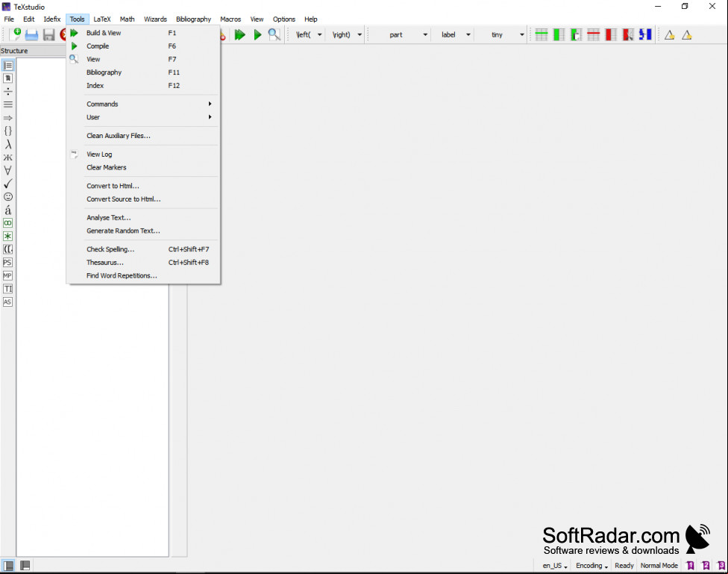Select Clean Auxiliary Files menu entry
This screenshot has height=574, width=728.
tap(143, 136)
